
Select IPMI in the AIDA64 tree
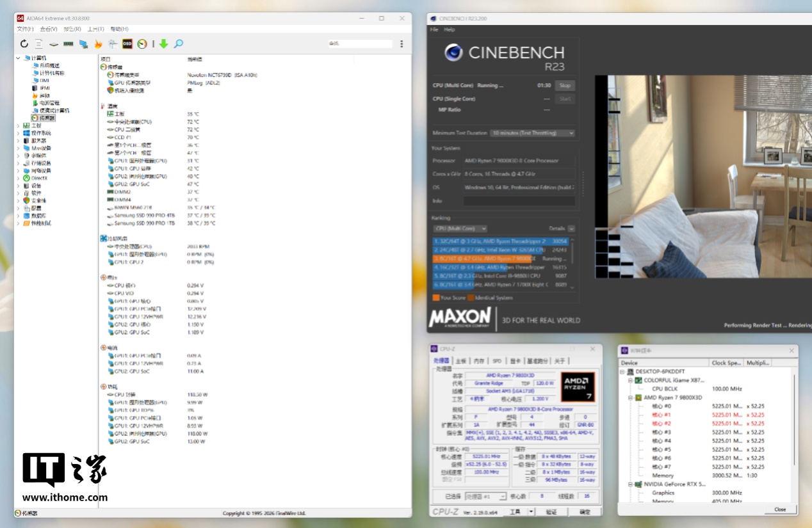pos(41,88)
